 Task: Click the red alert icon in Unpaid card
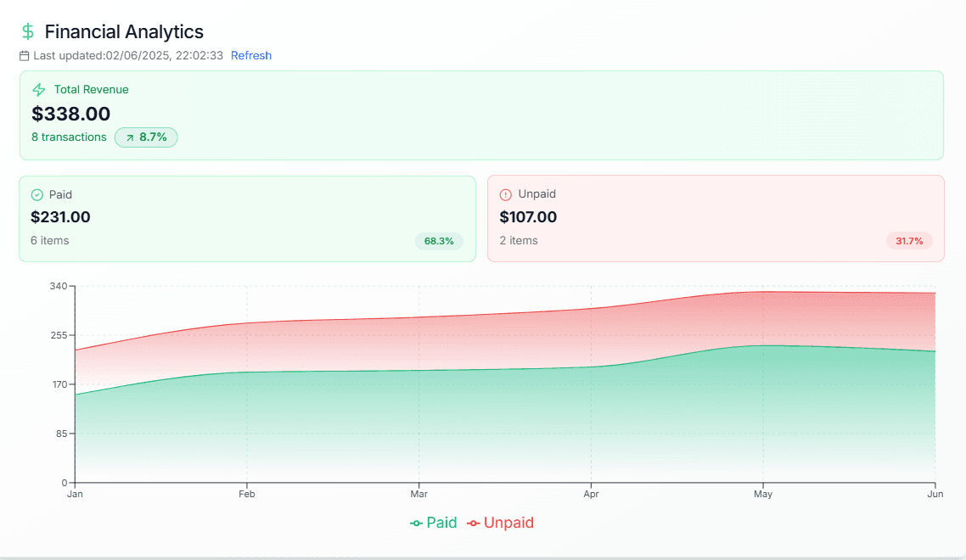506,194
